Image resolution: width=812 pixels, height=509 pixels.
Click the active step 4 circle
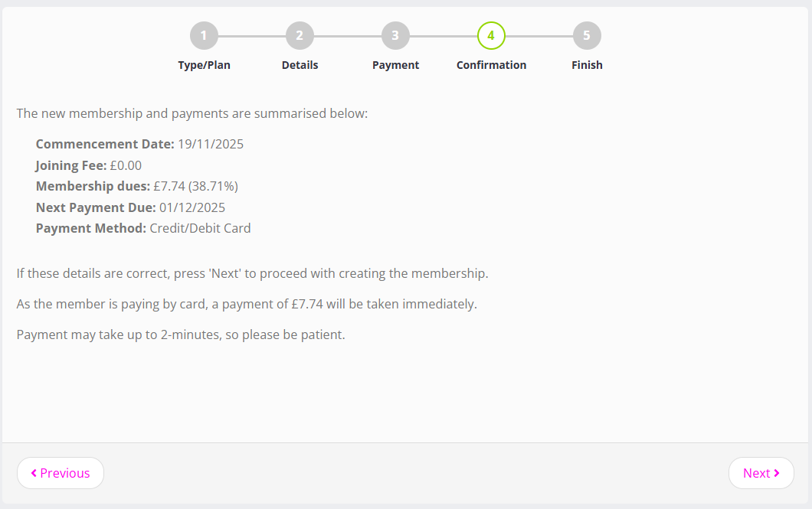pyautogui.click(x=491, y=35)
